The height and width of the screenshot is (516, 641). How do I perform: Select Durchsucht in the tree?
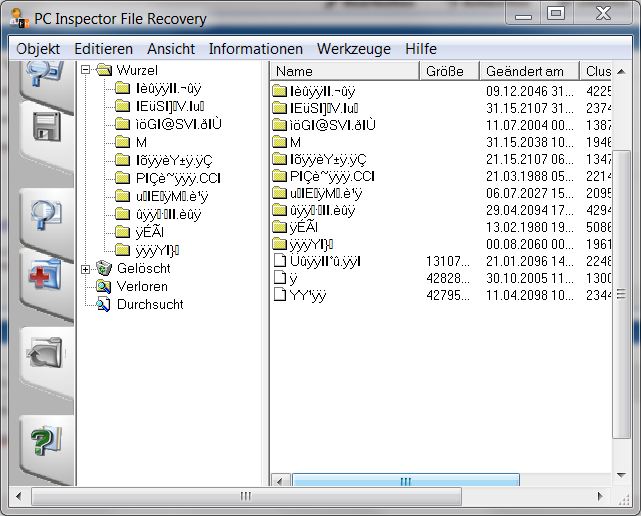[x=150, y=304]
